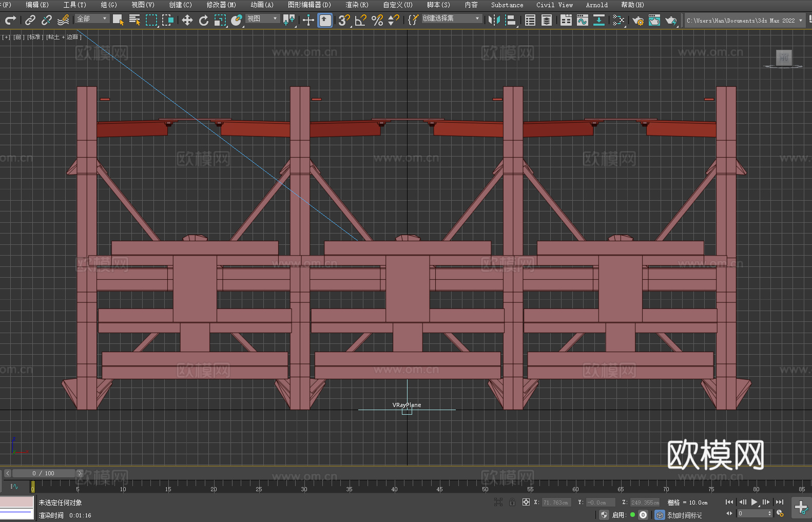Viewport: 812px width, 522px height.
Task: Click the Redo arrow icon
Action: 10,20
